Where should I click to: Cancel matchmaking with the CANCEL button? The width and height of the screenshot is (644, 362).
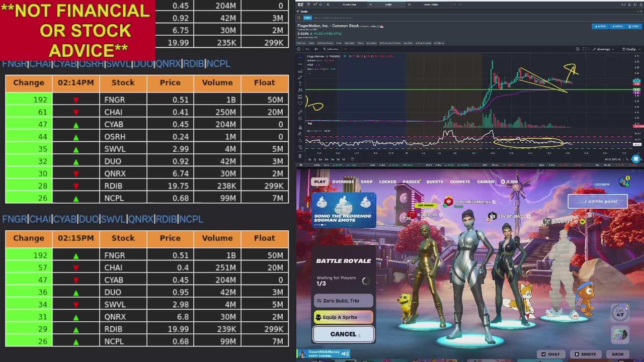click(x=344, y=334)
